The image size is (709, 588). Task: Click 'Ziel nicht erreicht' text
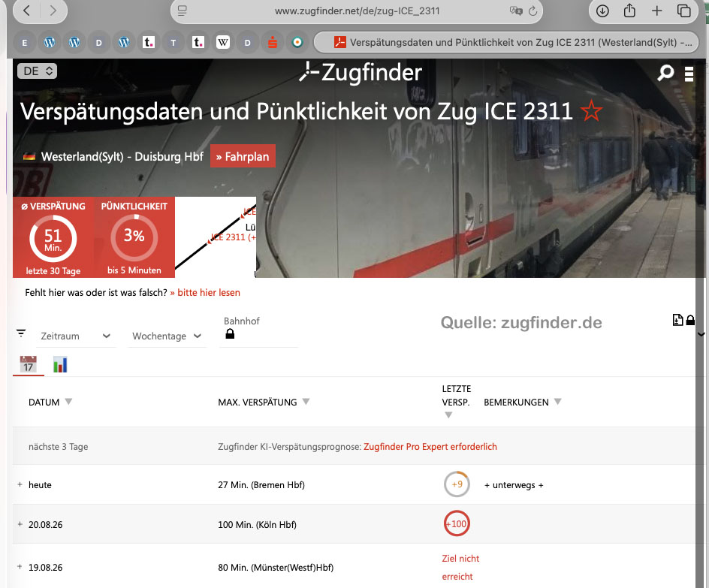click(x=460, y=567)
